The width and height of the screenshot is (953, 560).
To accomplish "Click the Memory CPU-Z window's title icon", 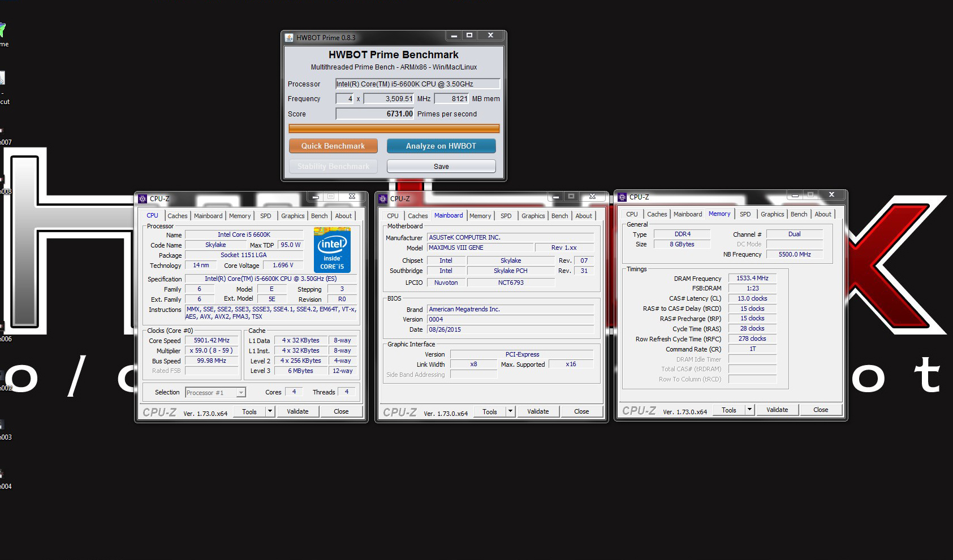I will 622,197.
